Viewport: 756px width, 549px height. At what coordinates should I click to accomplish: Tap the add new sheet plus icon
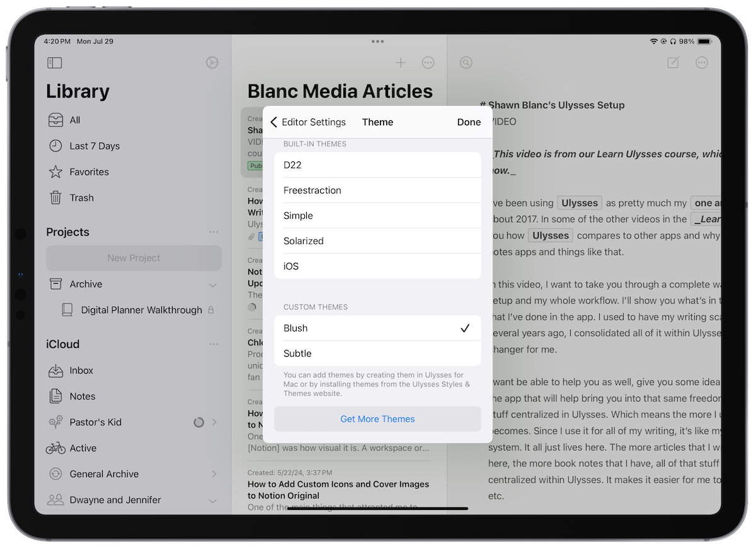[x=401, y=62]
